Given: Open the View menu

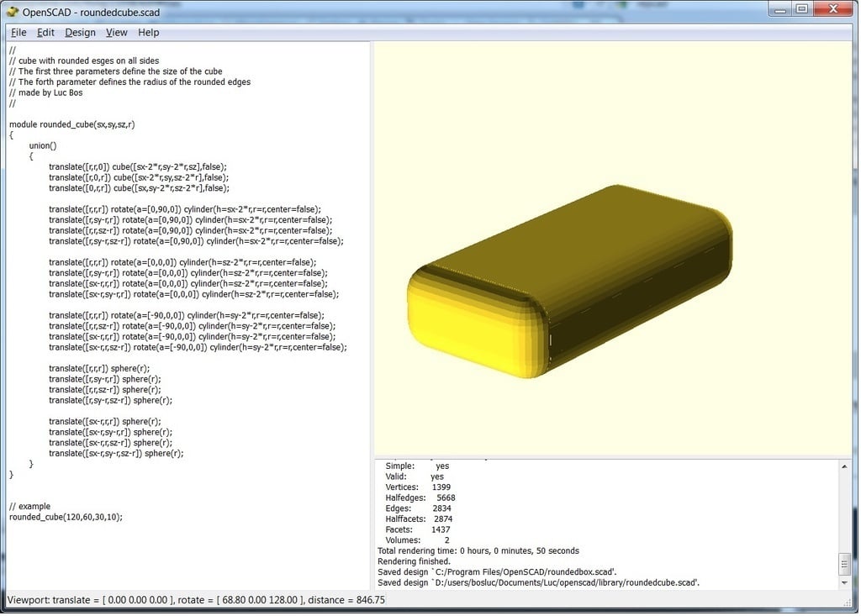Looking at the screenshot, I should tap(116, 33).
